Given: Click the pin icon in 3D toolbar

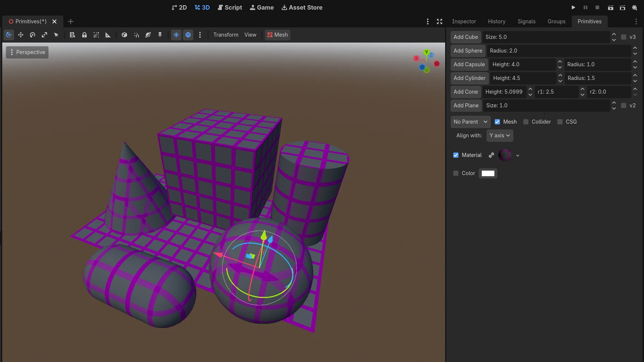Looking at the screenshot, I should pos(160,35).
